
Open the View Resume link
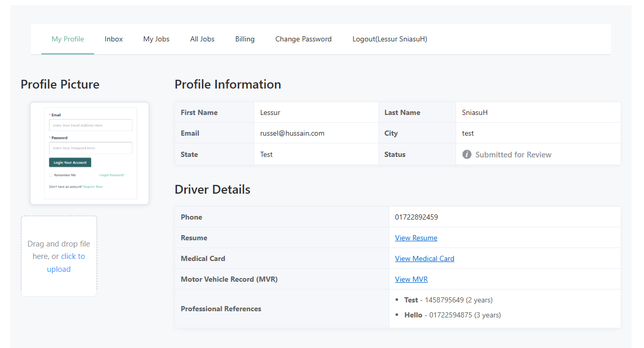pos(416,238)
